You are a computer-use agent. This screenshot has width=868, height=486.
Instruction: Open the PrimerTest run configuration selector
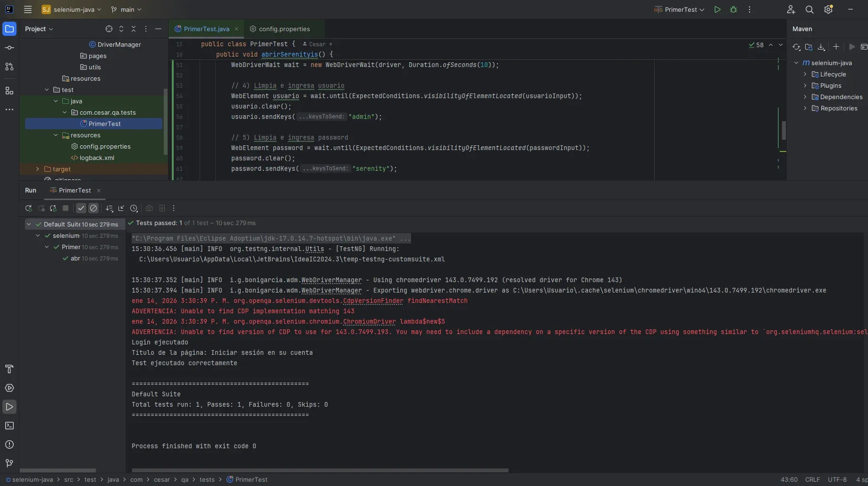[x=678, y=9]
